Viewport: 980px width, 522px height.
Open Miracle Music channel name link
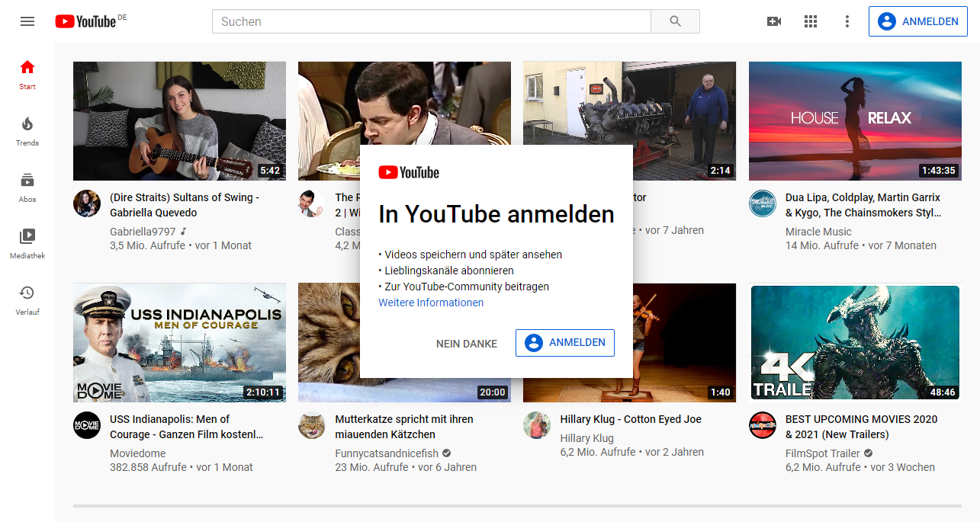(818, 232)
